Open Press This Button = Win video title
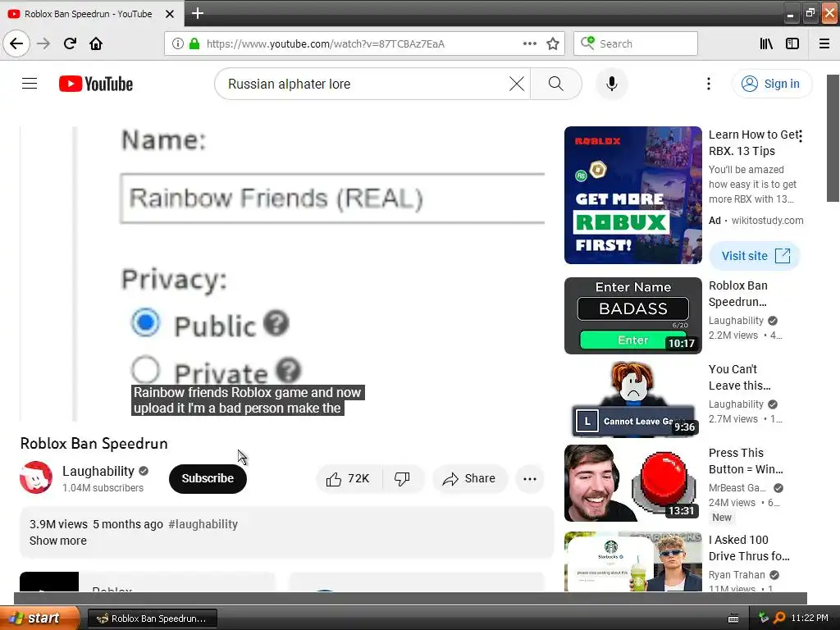The width and height of the screenshot is (840, 630). click(x=746, y=461)
